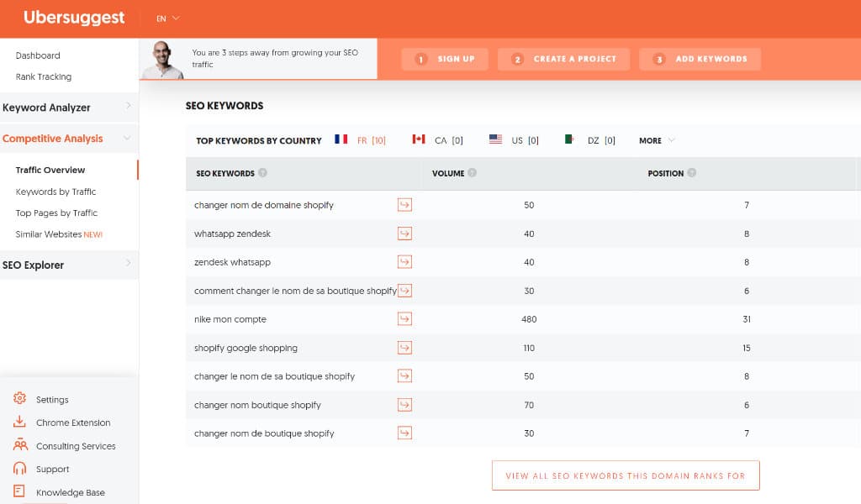The image size is (861, 504).
Task: Click the 'SEO KEYWORDS' section heading
Action: point(224,106)
